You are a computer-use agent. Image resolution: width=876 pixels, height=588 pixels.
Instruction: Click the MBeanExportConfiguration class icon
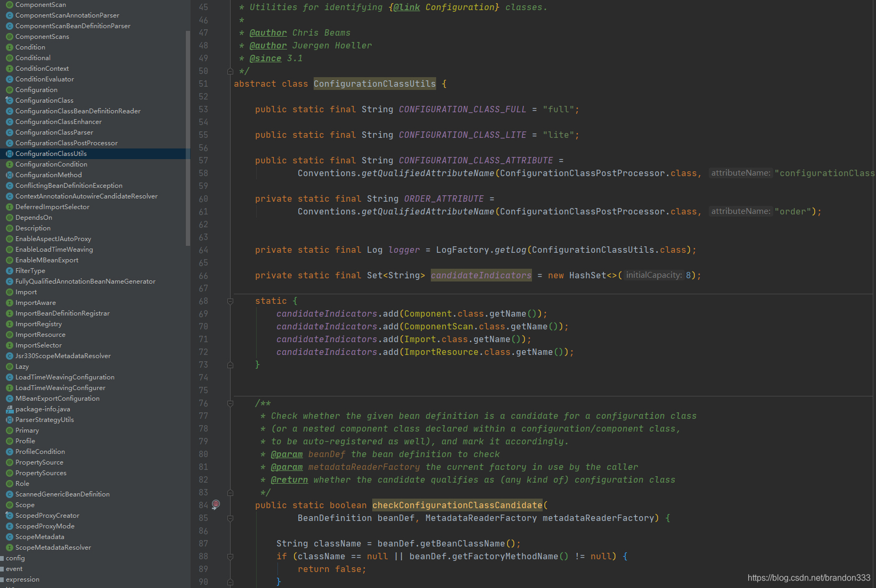9,399
